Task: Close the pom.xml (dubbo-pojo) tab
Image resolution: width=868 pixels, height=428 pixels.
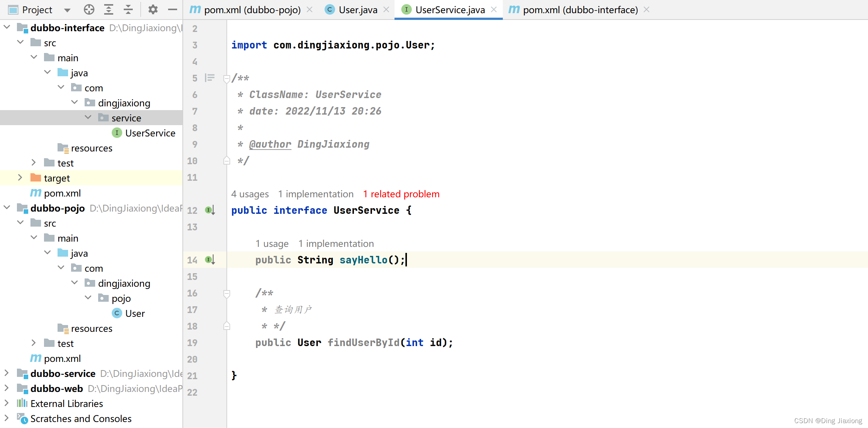Action: click(310, 10)
